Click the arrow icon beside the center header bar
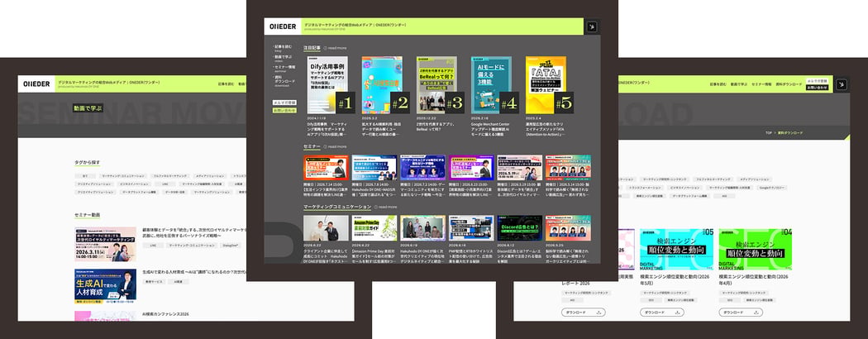 tap(593, 26)
